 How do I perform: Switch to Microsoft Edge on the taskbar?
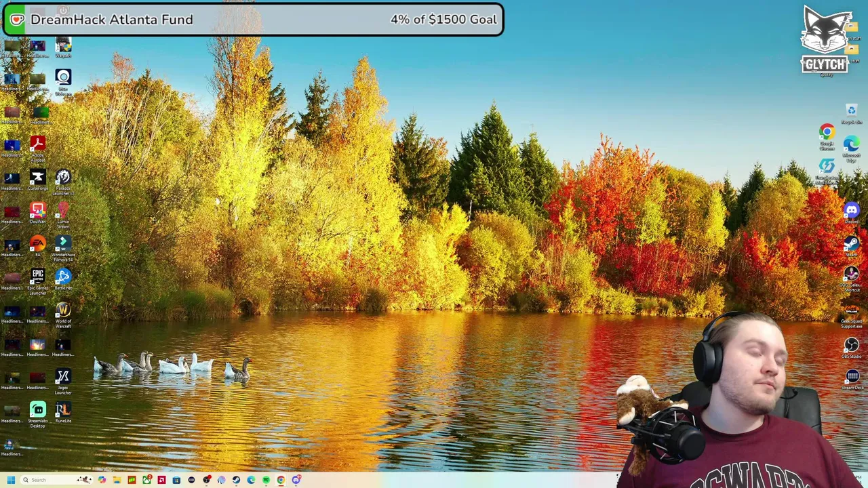(x=251, y=480)
